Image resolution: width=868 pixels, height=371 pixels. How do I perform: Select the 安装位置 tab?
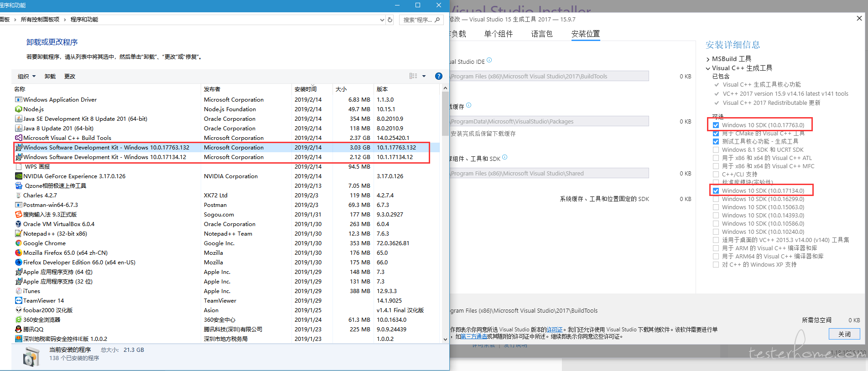pos(586,34)
